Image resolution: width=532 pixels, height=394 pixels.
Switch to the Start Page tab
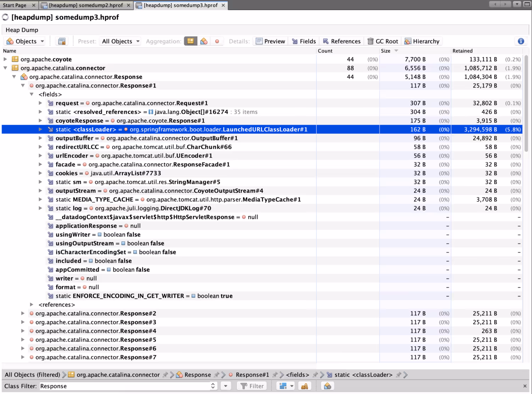(19, 5)
